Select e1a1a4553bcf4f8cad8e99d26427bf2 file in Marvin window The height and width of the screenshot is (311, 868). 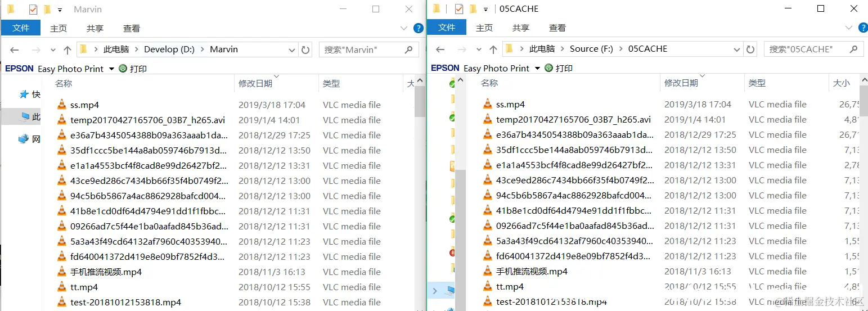pyautogui.click(x=149, y=165)
